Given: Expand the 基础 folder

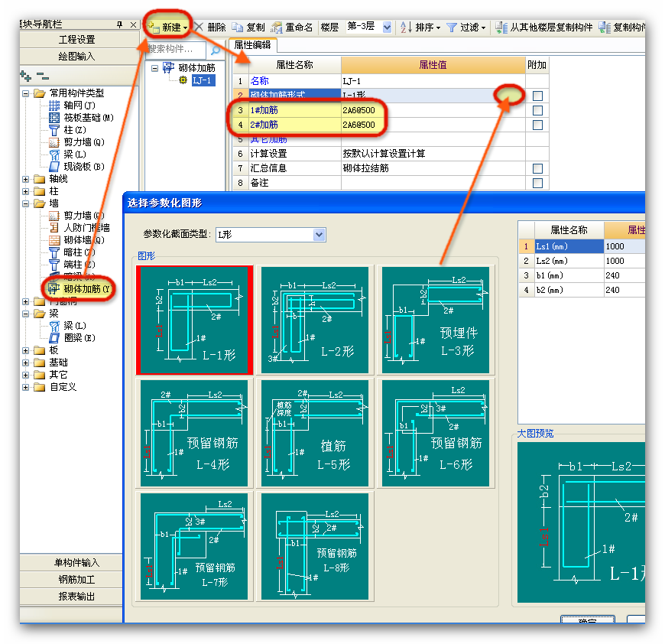Looking at the screenshot, I should [26, 363].
